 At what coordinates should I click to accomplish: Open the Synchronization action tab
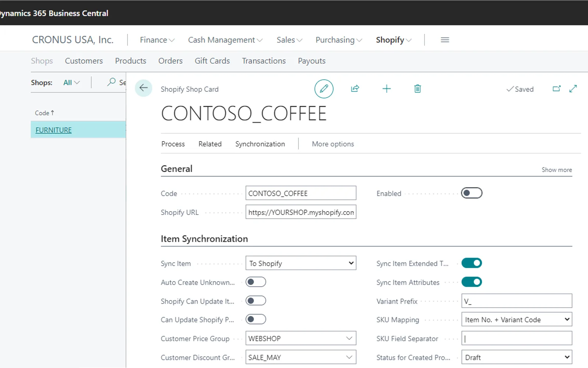(260, 144)
